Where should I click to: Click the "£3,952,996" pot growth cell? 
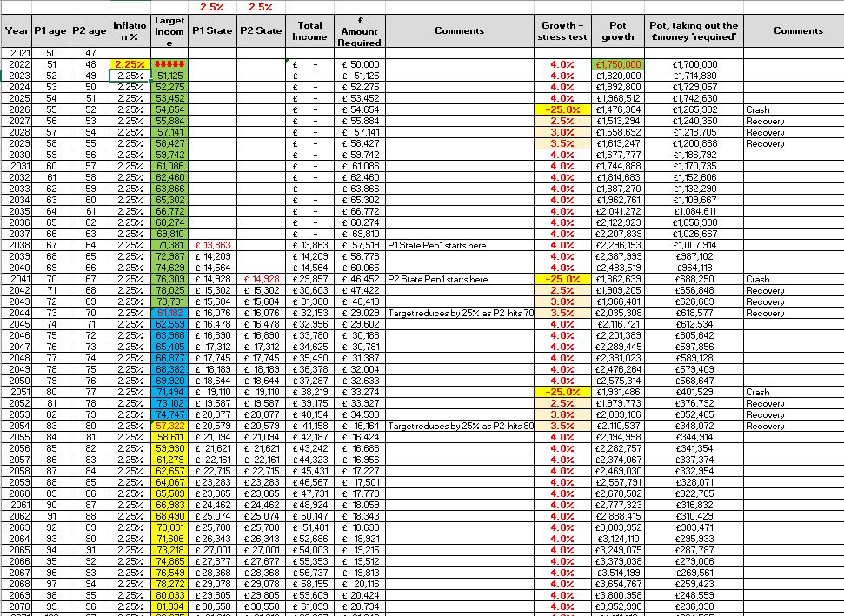618,606
